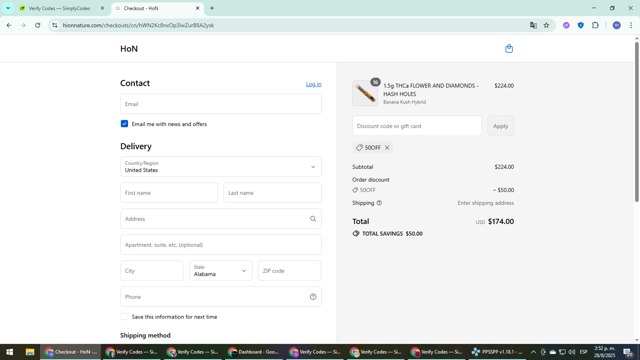Click the page vertical scrollbar
This screenshot has height=360, width=640.
[x=637, y=122]
